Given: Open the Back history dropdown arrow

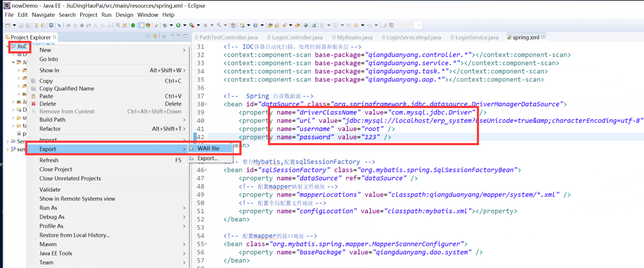Looking at the screenshot, I should click(x=363, y=25).
